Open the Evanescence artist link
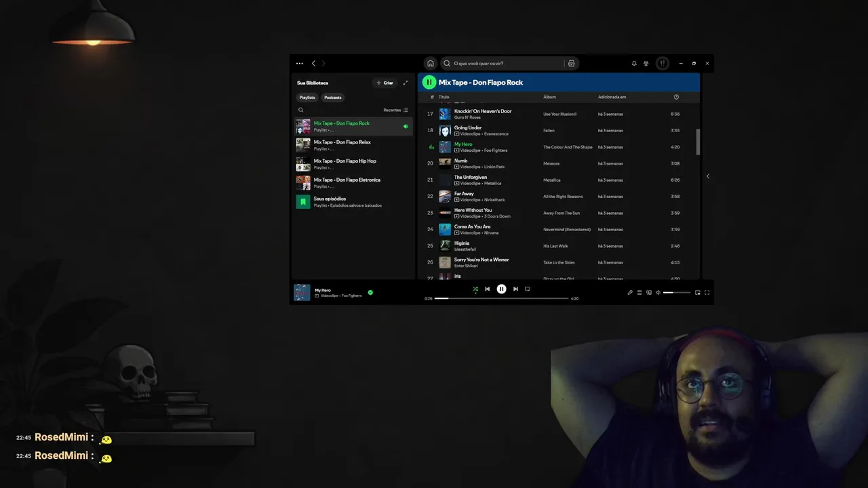Viewport: 868px width, 488px height. [496, 134]
